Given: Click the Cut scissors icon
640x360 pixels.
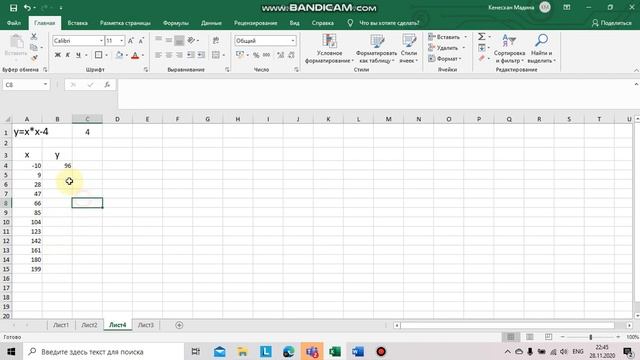Looking at the screenshot, I should pyautogui.click(x=34, y=37).
